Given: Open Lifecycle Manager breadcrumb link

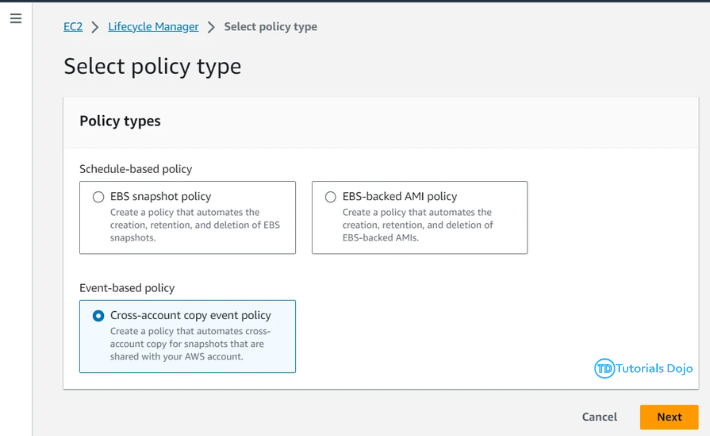Looking at the screenshot, I should [x=153, y=27].
